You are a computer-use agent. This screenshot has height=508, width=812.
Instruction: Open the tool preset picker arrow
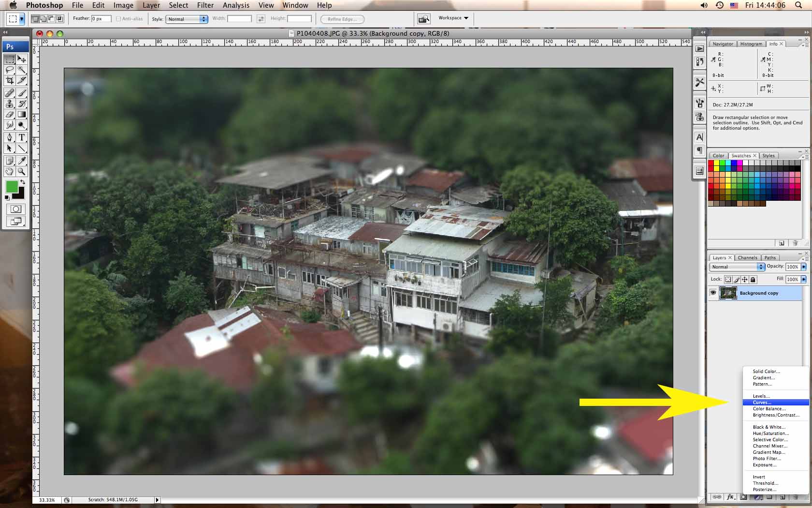22,19
